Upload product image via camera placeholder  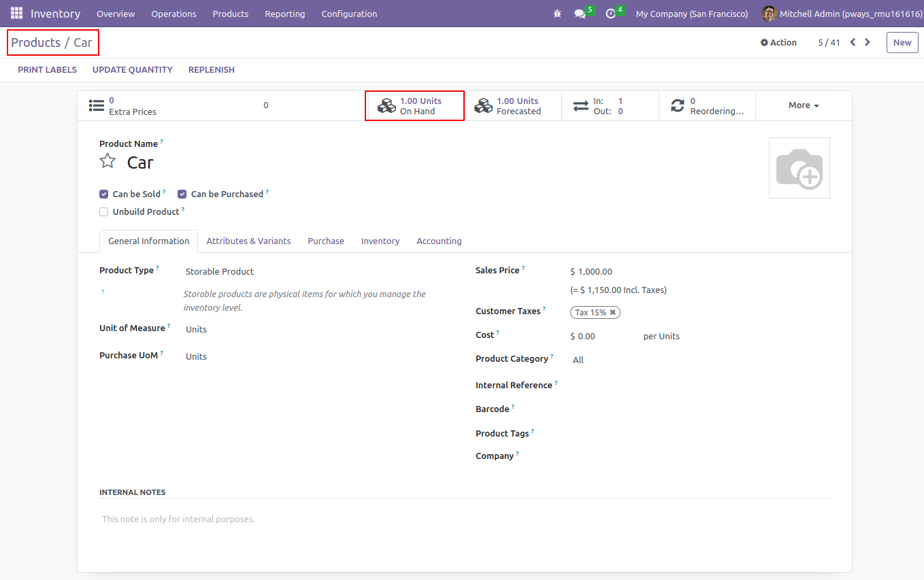[799, 168]
